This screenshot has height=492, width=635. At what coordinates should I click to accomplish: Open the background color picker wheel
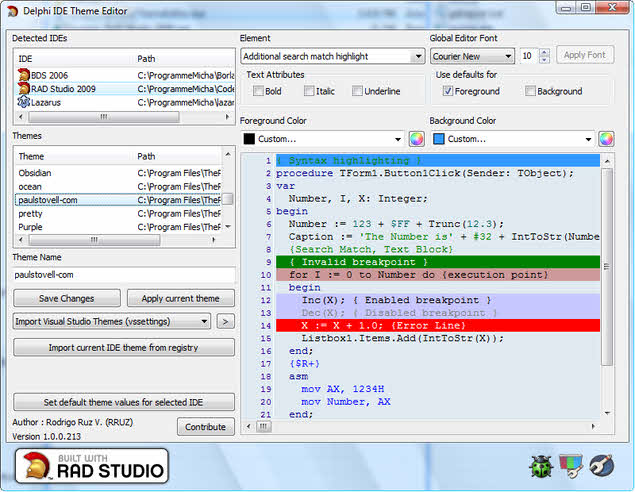pos(606,139)
